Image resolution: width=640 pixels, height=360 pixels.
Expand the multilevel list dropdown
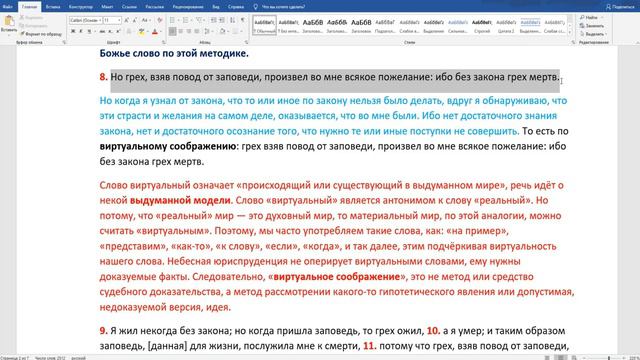(x=205, y=20)
